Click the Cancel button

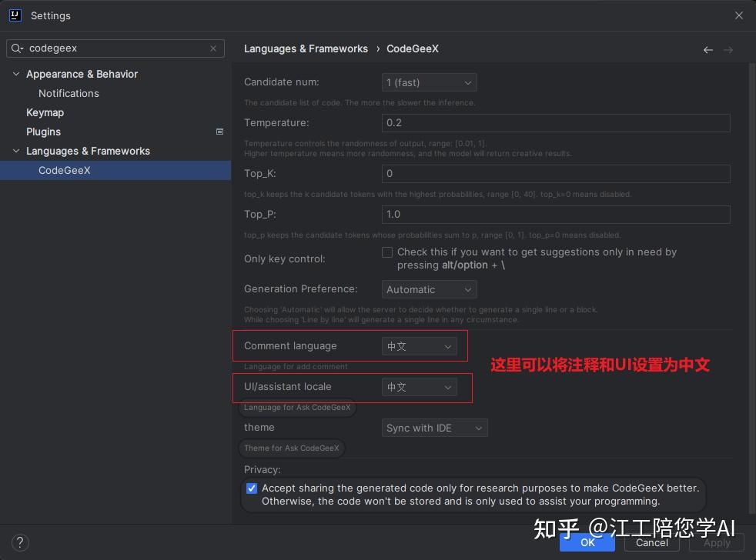(x=651, y=542)
